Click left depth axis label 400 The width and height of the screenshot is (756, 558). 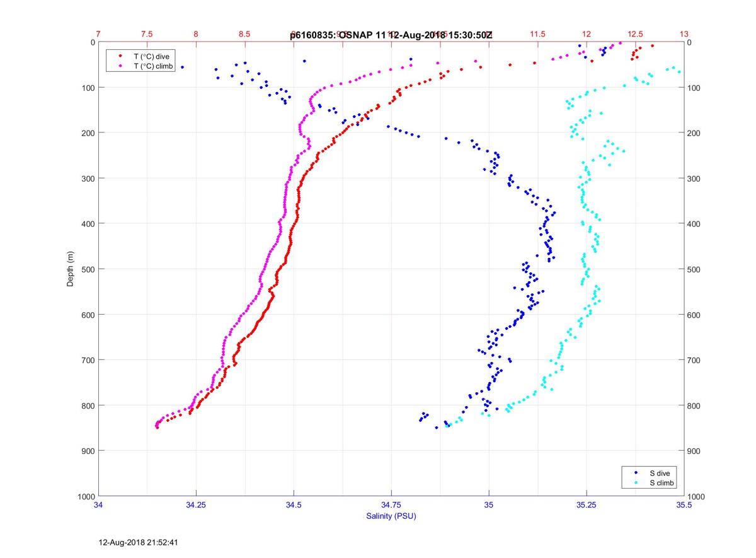point(89,224)
